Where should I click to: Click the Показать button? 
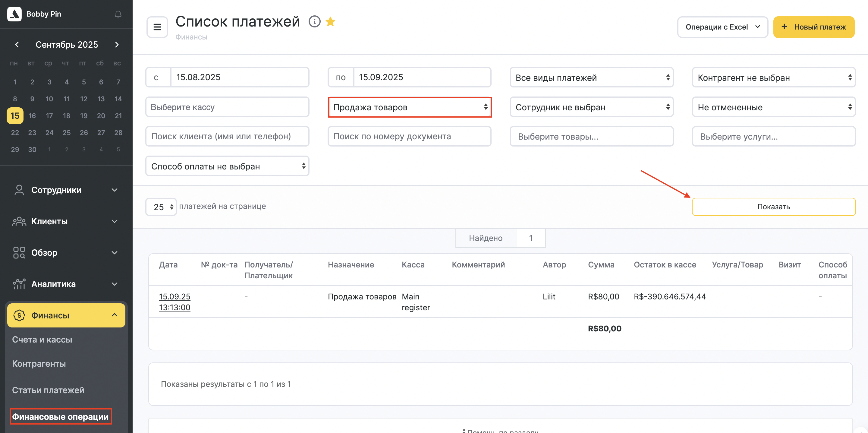[773, 207]
